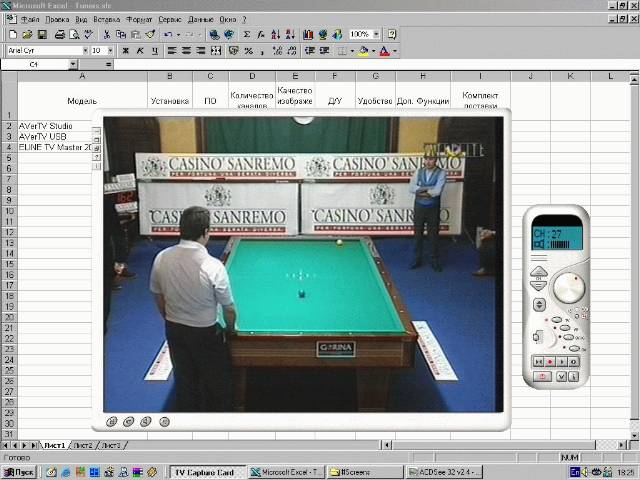Save the workbook with the floppy disk icon
This screenshot has width=640, height=480.
coord(42,35)
